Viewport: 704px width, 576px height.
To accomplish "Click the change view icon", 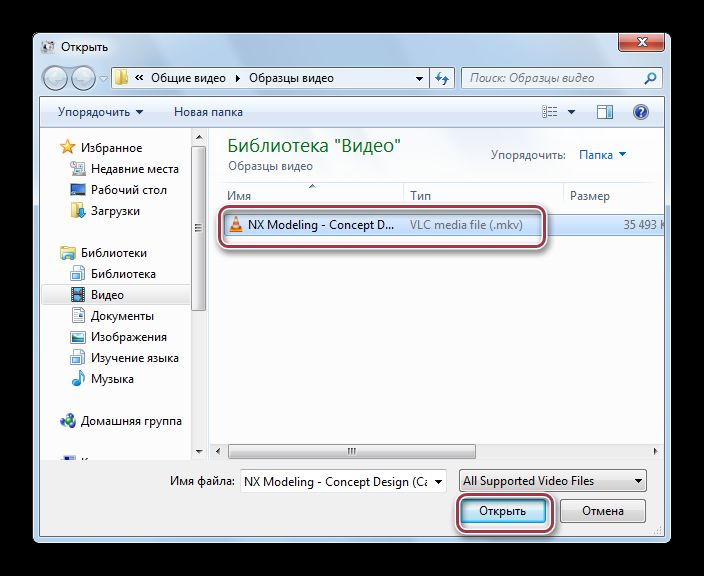I will 547,112.
